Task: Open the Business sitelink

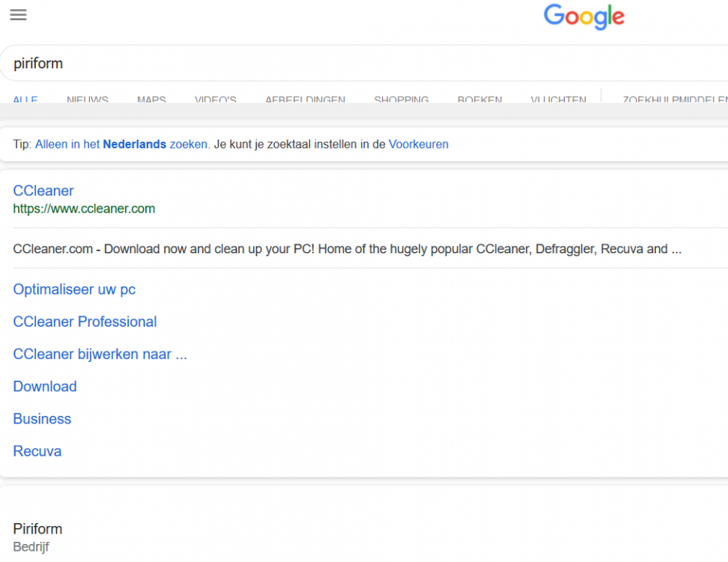Action: tap(42, 418)
